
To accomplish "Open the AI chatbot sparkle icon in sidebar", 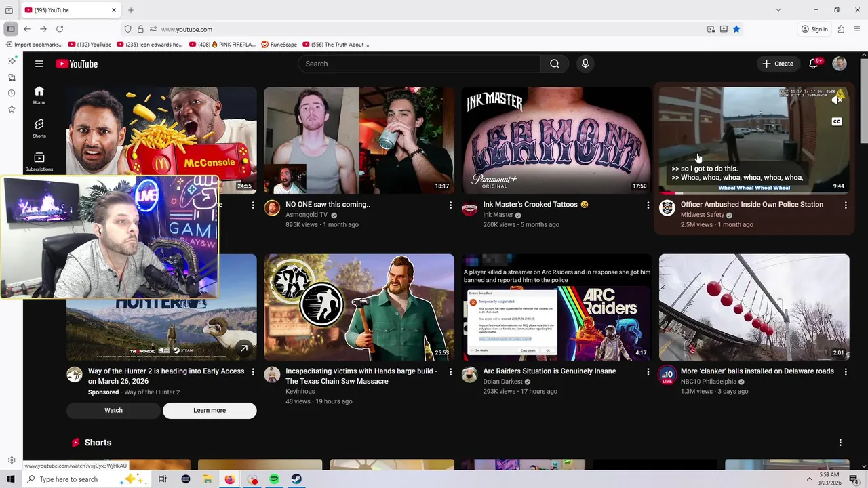I will click(x=12, y=61).
